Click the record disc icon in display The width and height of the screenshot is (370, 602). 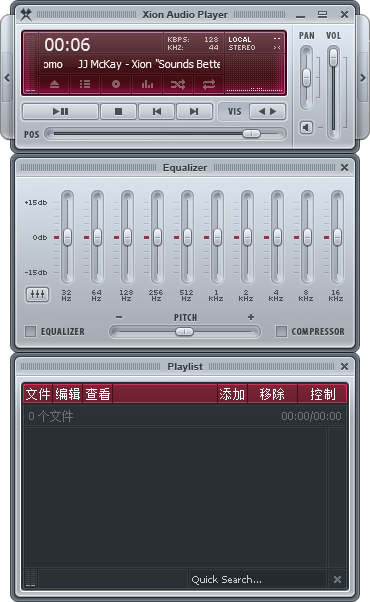[x=116, y=84]
